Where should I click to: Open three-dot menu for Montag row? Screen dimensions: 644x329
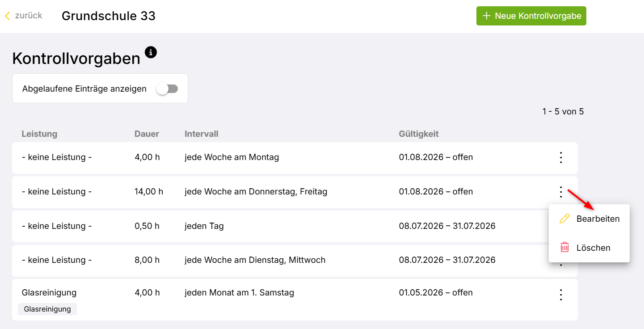[x=561, y=157]
